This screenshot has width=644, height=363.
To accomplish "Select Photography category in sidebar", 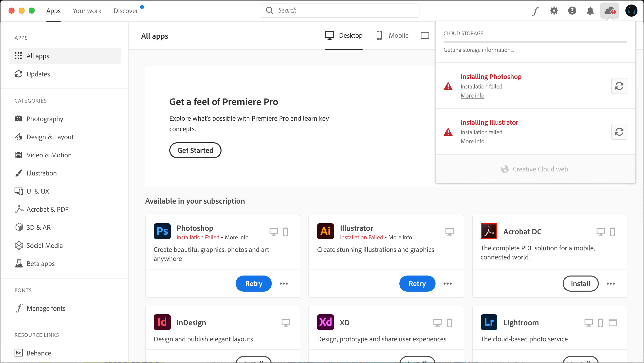I will click(x=45, y=119).
